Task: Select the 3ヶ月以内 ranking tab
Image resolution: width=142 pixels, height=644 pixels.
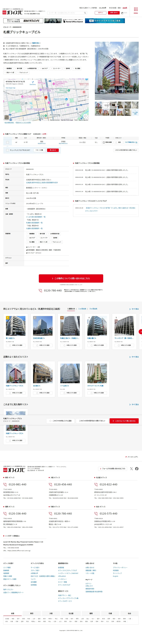Action: (x=93, y=309)
